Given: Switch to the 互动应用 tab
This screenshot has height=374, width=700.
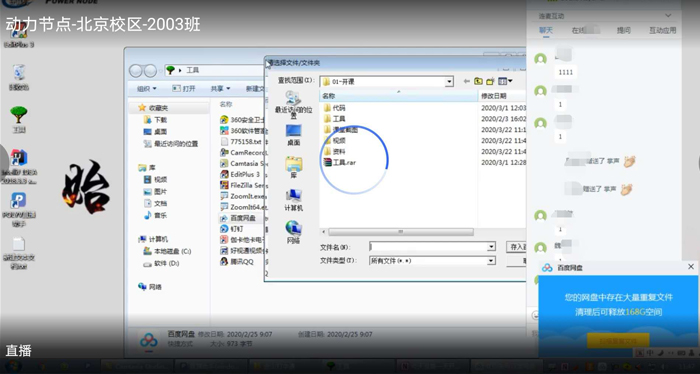Looking at the screenshot, I should [x=662, y=30].
